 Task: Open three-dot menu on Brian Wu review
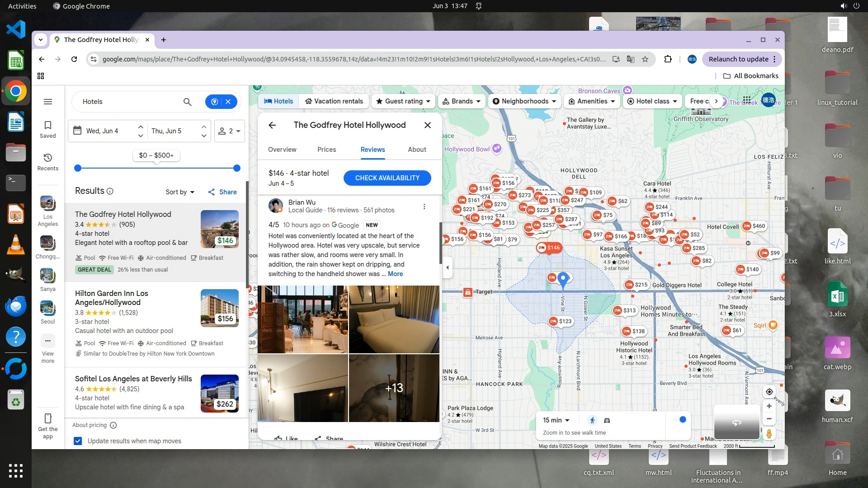click(424, 206)
